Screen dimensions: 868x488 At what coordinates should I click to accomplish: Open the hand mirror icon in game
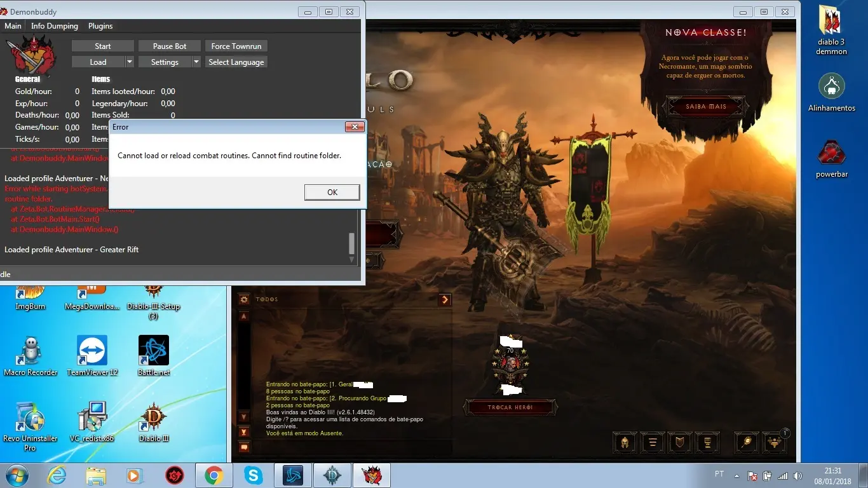(747, 442)
